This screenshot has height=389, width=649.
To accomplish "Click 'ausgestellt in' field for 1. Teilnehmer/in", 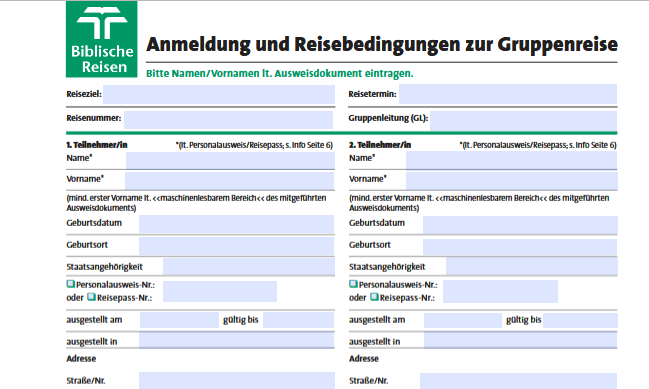I will tap(236, 340).
